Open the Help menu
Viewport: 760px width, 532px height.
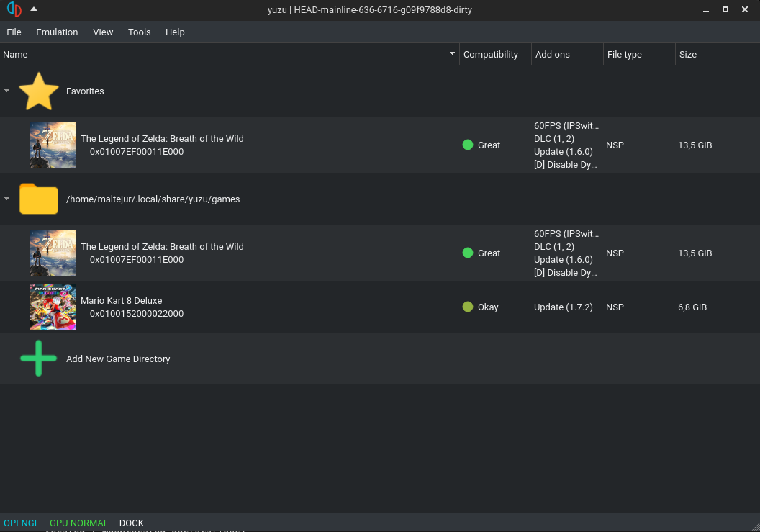coord(175,32)
